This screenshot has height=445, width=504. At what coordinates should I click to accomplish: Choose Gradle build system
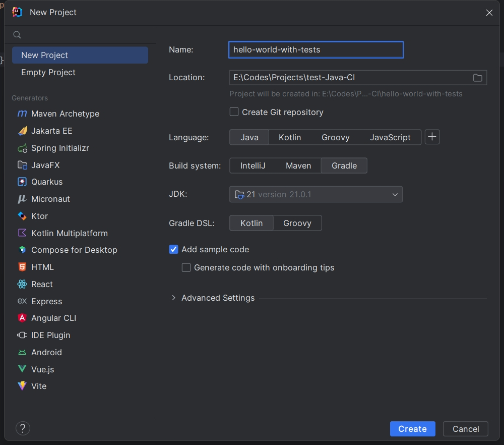[344, 165]
